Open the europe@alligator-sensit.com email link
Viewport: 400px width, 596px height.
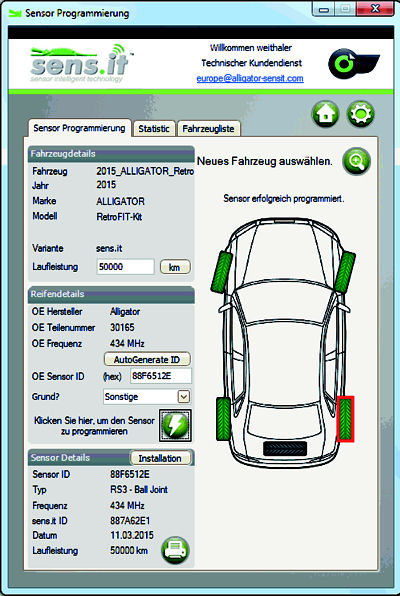click(x=250, y=78)
